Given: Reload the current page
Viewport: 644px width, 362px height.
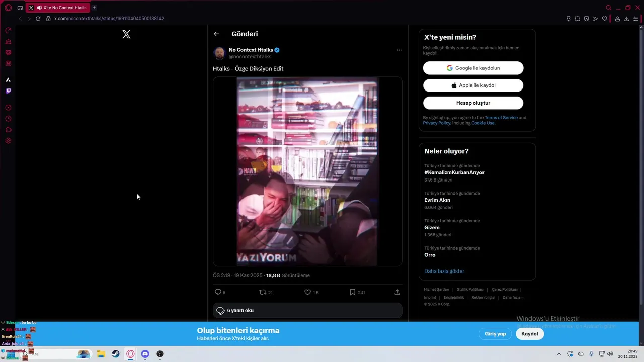Looking at the screenshot, I should [x=38, y=19].
